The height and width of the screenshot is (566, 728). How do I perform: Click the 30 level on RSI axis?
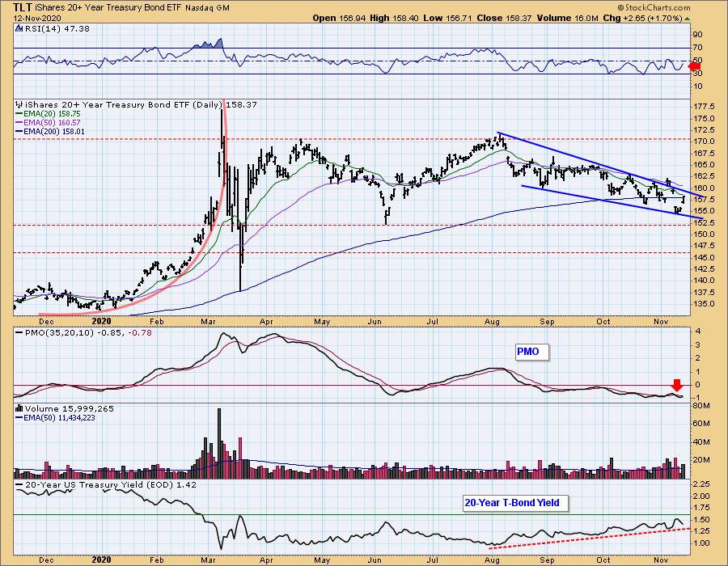click(x=697, y=74)
